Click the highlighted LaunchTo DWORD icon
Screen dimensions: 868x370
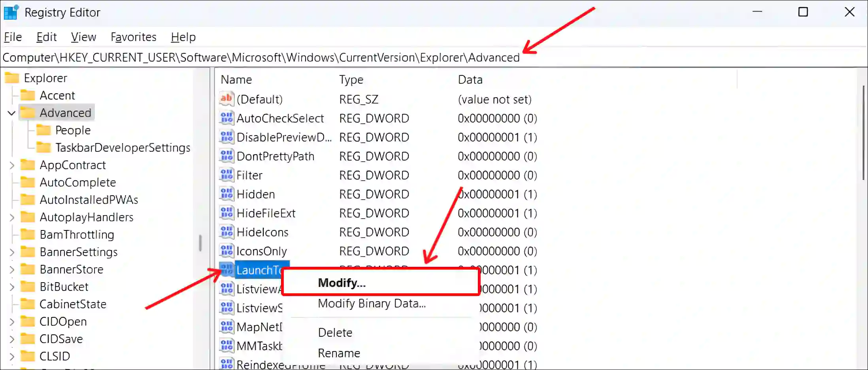pos(226,270)
